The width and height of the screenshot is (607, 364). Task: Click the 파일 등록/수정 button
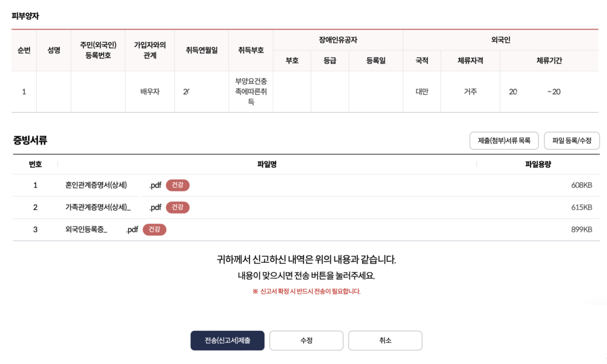[571, 141]
